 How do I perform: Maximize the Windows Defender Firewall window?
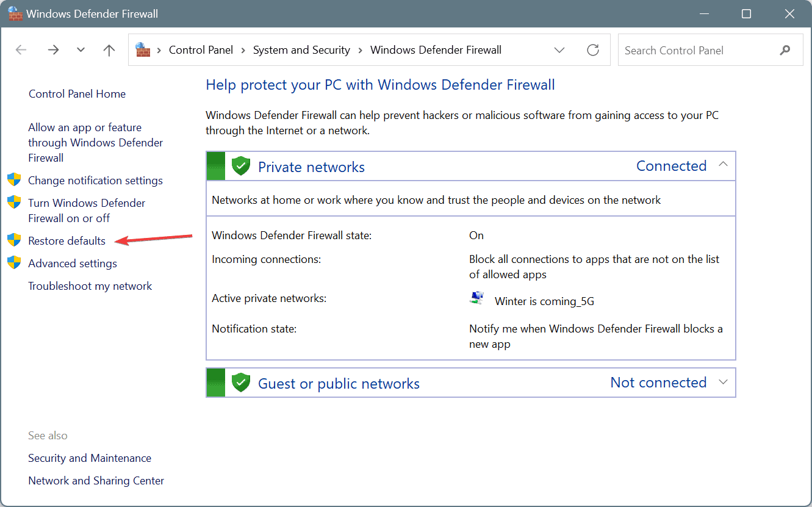click(x=746, y=13)
